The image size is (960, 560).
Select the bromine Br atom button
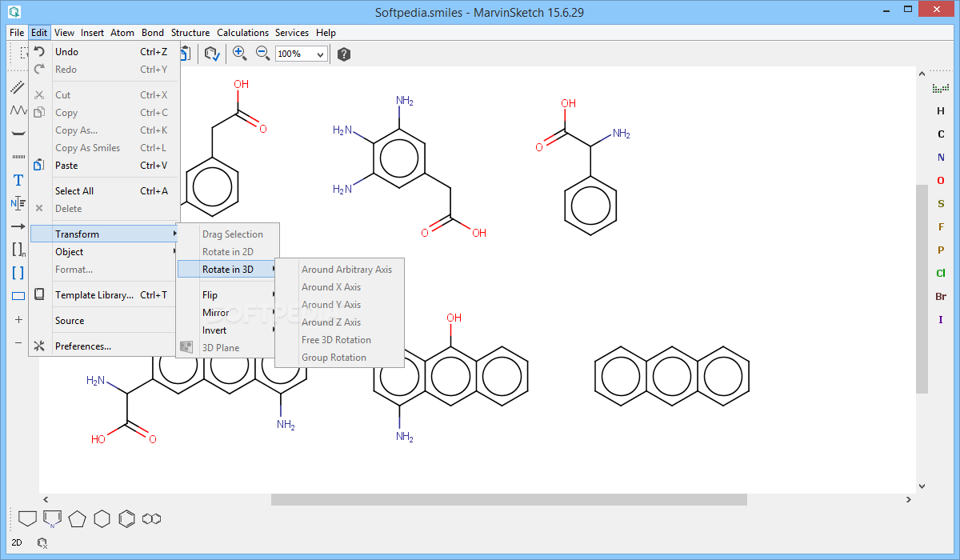(x=941, y=297)
